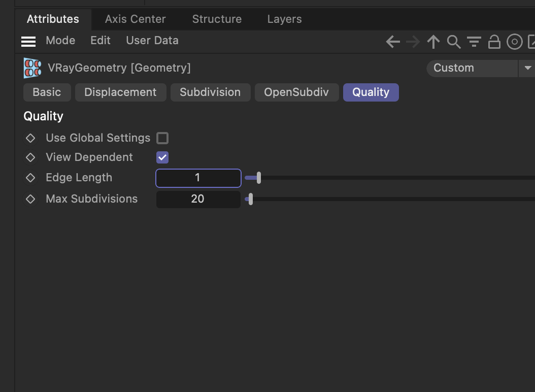This screenshot has height=392, width=535.
Task: Go forward with the right arrow
Action: pos(413,42)
